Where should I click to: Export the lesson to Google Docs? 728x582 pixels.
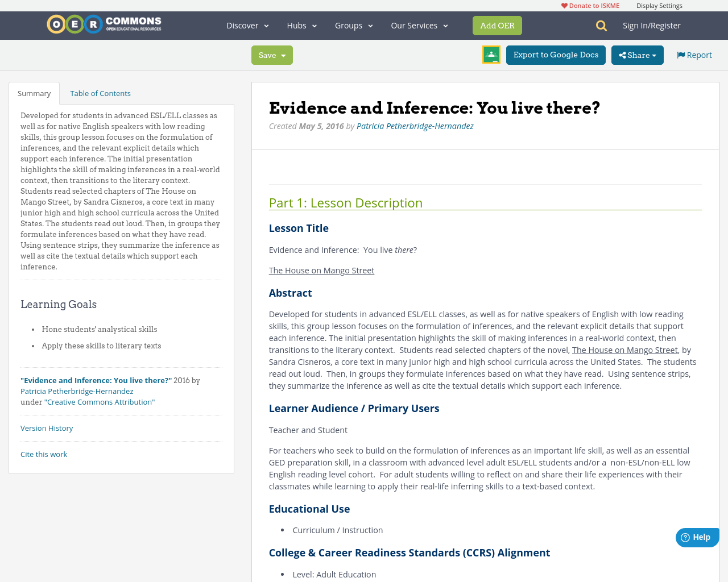click(556, 54)
